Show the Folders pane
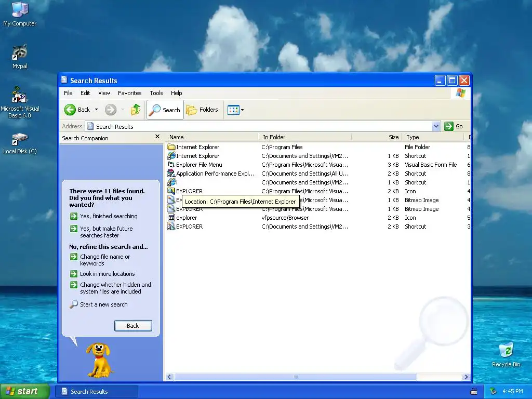The height and width of the screenshot is (399, 532). click(x=202, y=110)
